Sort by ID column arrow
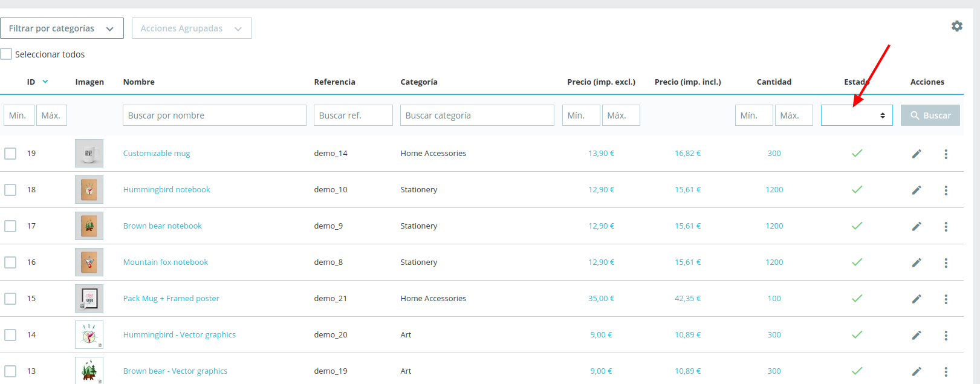 [x=45, y=82]
